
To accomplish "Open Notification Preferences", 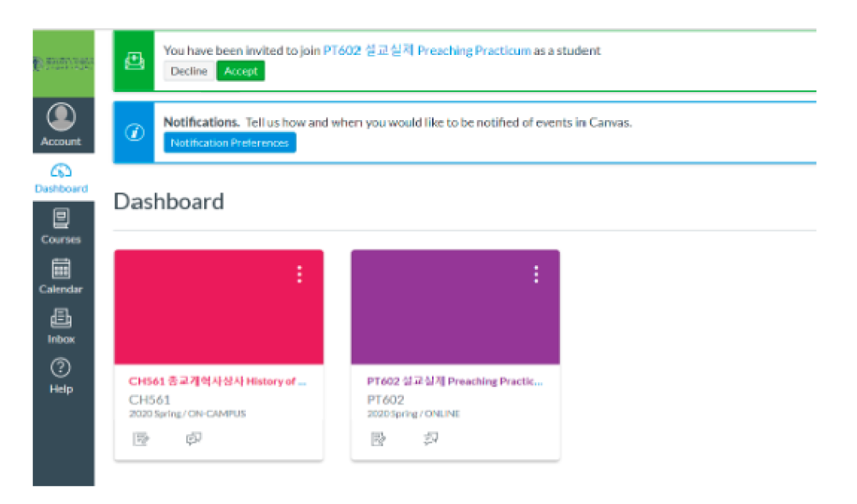I will (230, 143).
